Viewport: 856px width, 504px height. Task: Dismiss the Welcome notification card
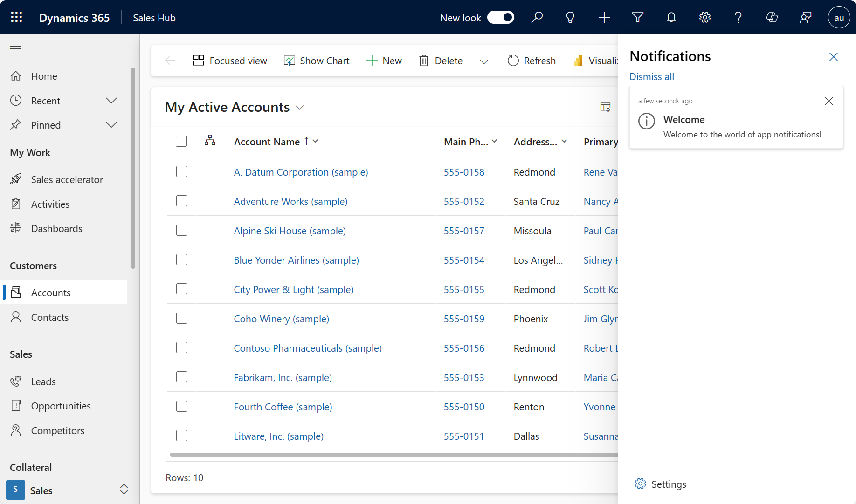pyautogui.click(x=828, y=101)
